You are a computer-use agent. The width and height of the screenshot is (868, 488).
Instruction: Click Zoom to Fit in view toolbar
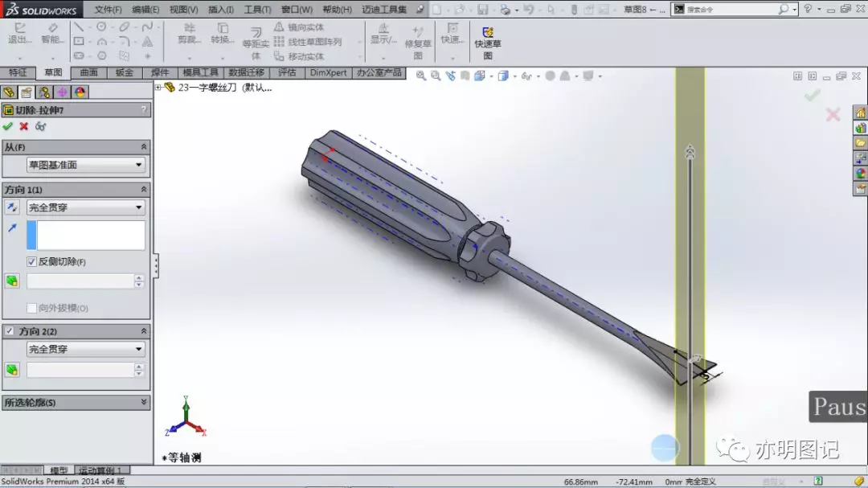421,76
